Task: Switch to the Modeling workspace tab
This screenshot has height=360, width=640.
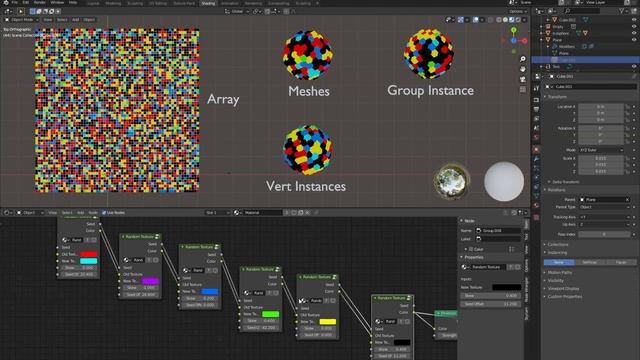Action: coord(113,3)
